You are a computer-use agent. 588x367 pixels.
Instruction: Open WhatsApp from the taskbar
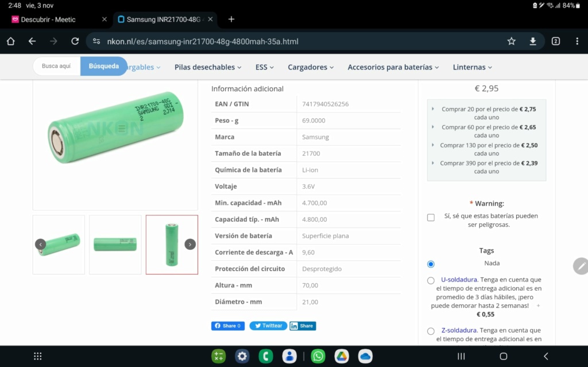(318, 356)
